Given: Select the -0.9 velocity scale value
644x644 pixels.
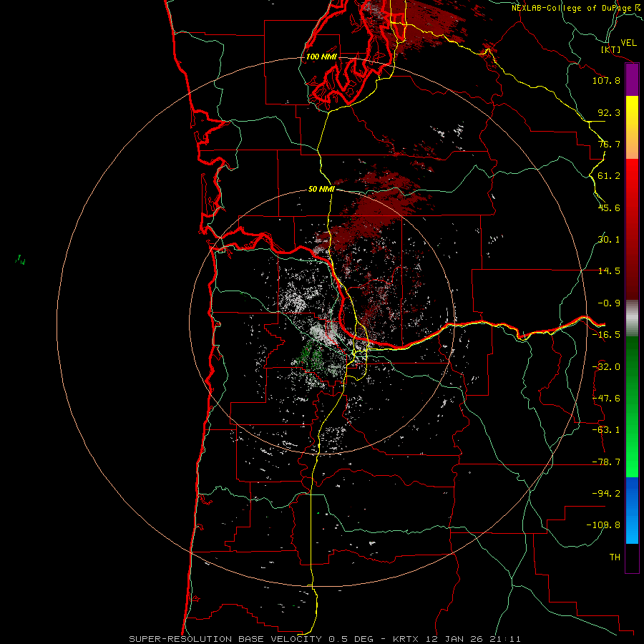Looking at the screenshot, I should (609, 303).
